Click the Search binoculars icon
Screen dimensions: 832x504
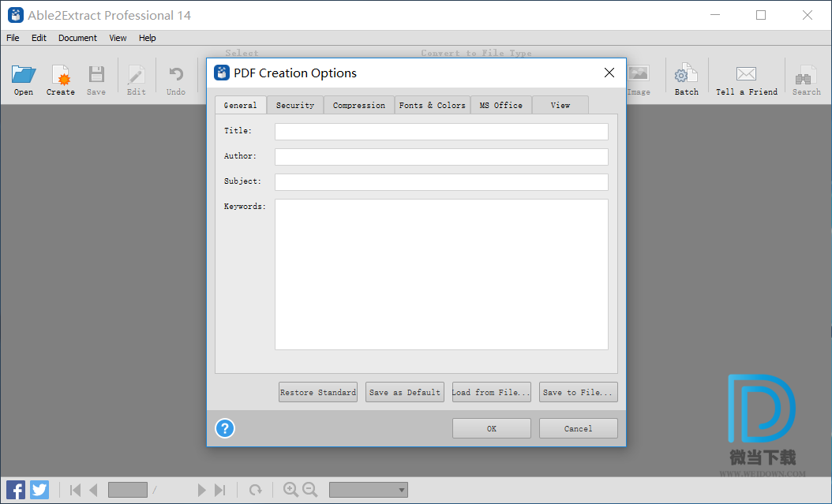[x=806, y=75]
